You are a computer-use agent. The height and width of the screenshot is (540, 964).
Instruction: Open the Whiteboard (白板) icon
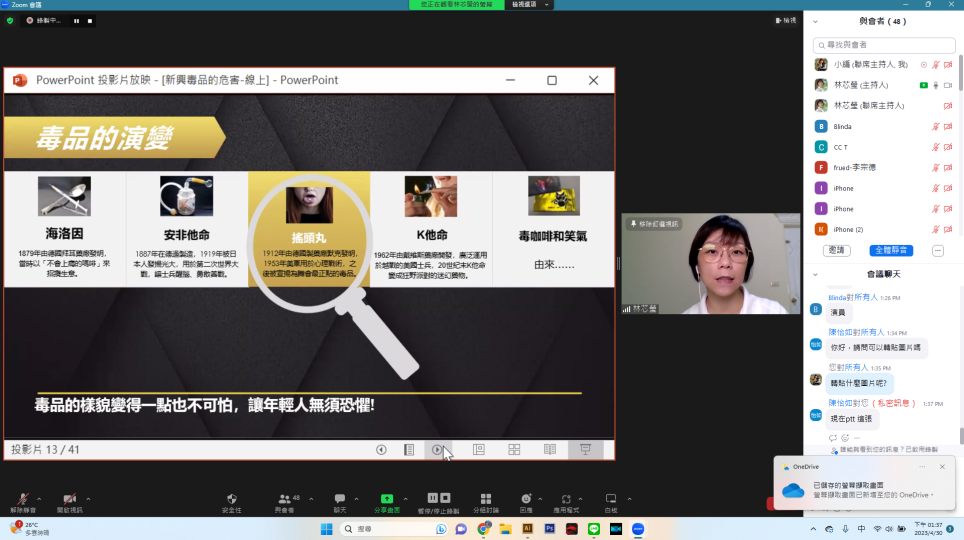(610, 499)
